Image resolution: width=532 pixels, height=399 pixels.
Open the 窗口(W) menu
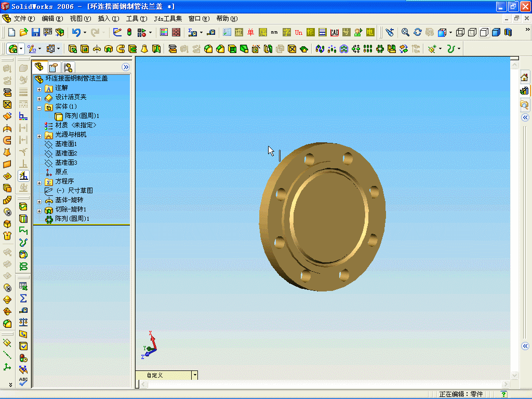pyautogui.click(x=199, y=19)
